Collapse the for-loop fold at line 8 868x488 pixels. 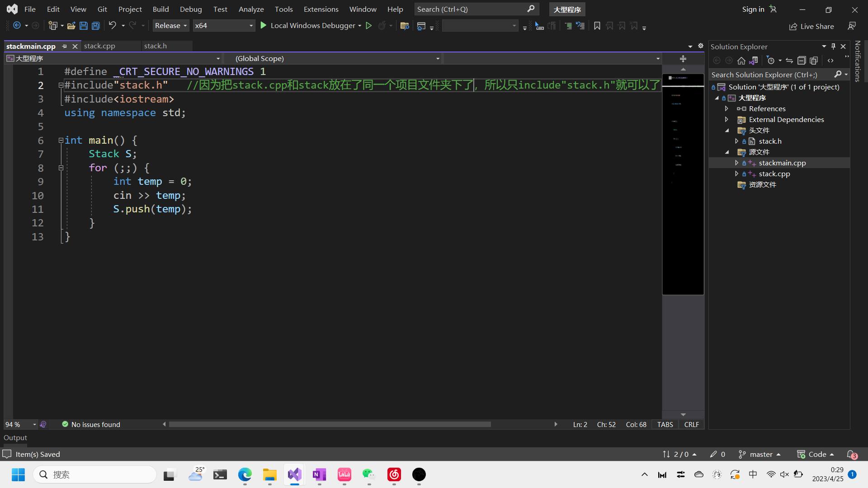tap(61, 168)
